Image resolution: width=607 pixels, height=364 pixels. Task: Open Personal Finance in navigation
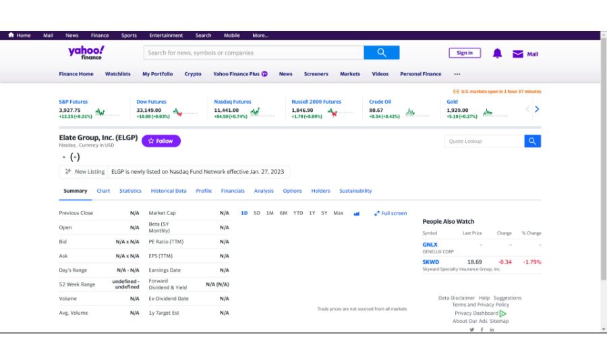421,74
